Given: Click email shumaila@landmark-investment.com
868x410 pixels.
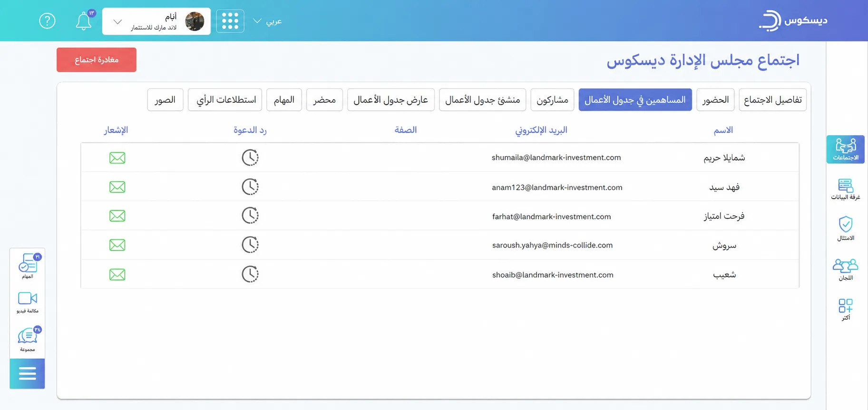Looking at the screenshot, I should (x=556, y=158).
